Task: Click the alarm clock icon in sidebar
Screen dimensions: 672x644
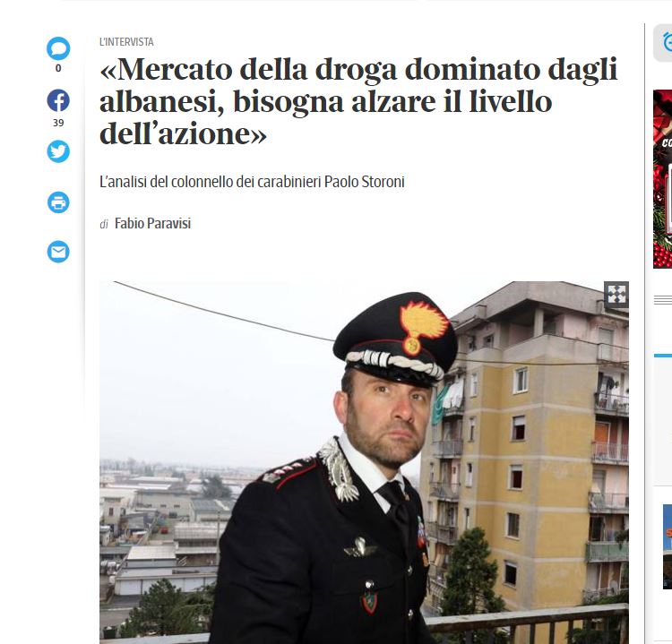Action: pyautogui.click(x=667, y=43)
